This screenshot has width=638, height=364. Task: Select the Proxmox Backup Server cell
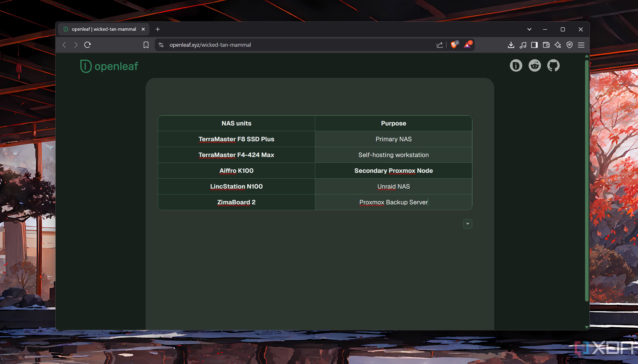[394, 202]
